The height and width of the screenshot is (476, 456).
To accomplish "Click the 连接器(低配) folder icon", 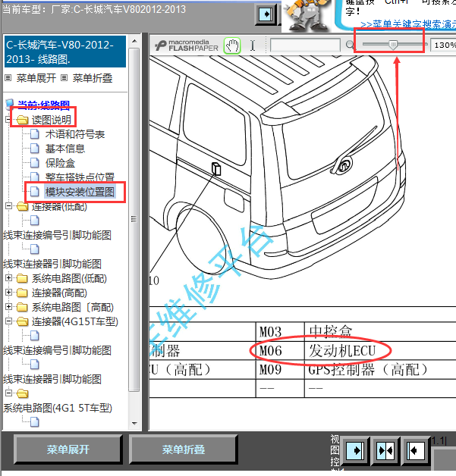I will pos(22,206).
